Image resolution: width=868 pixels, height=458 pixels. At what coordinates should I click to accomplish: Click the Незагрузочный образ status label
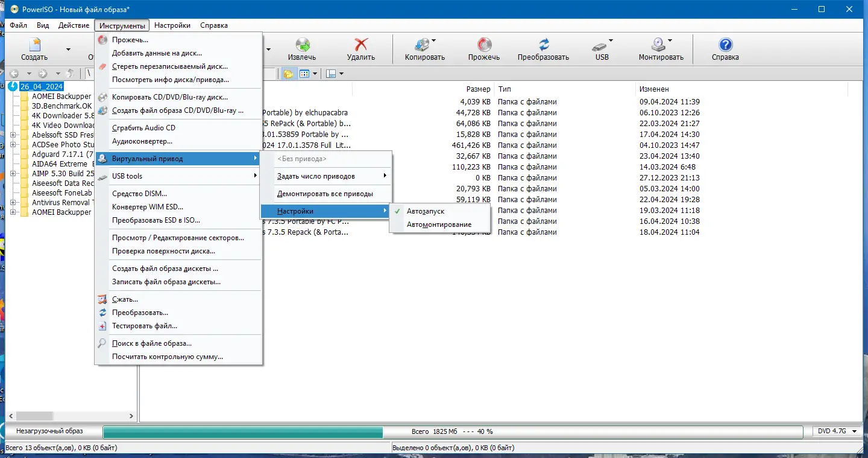pyautogui.click(x=49, y=431)
